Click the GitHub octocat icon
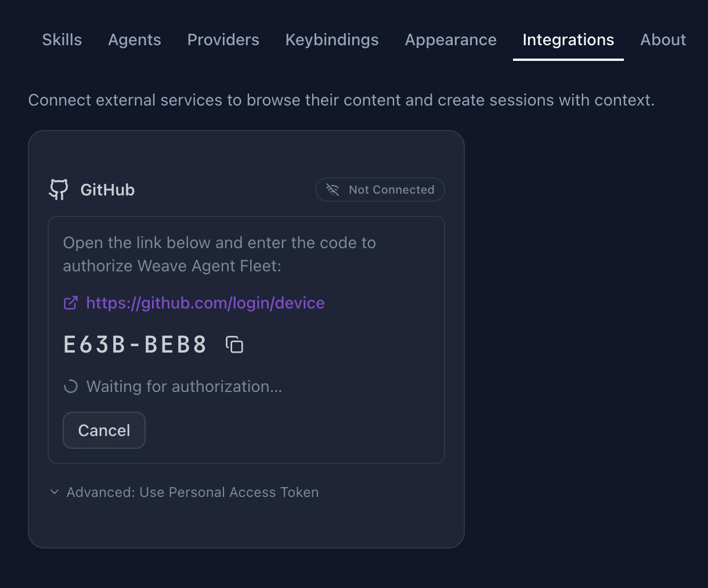The height and width of the screenshot is (588, 708). tap(57, 189)
